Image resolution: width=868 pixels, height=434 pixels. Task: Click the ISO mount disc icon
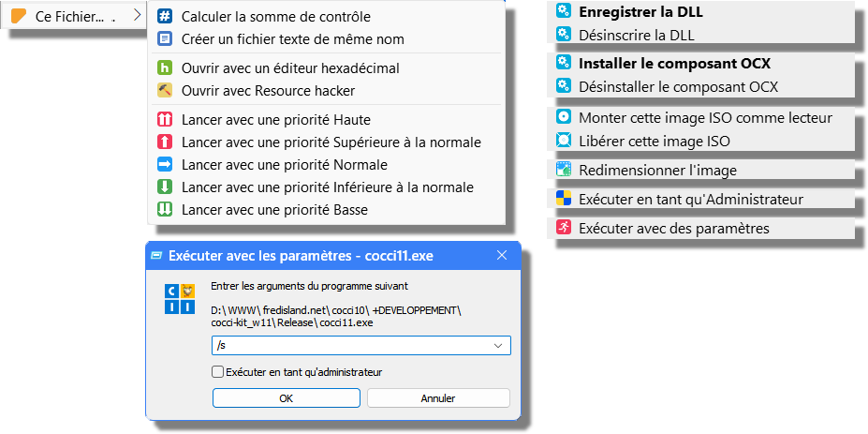564,118
